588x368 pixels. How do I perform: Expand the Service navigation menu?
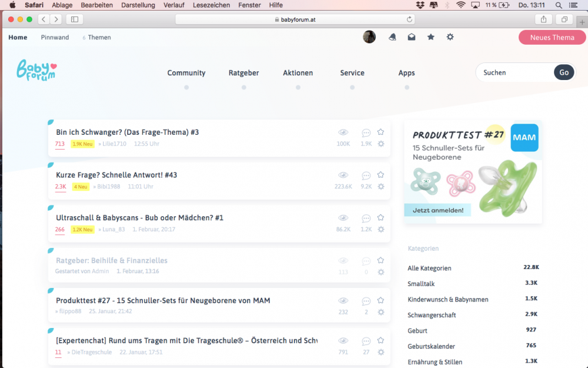click(x=352, y=73)
